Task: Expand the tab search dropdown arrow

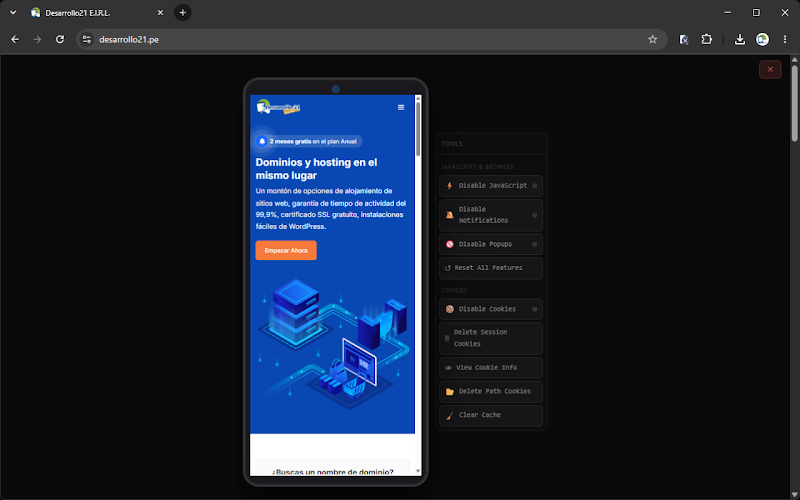Action: (13, 13)
